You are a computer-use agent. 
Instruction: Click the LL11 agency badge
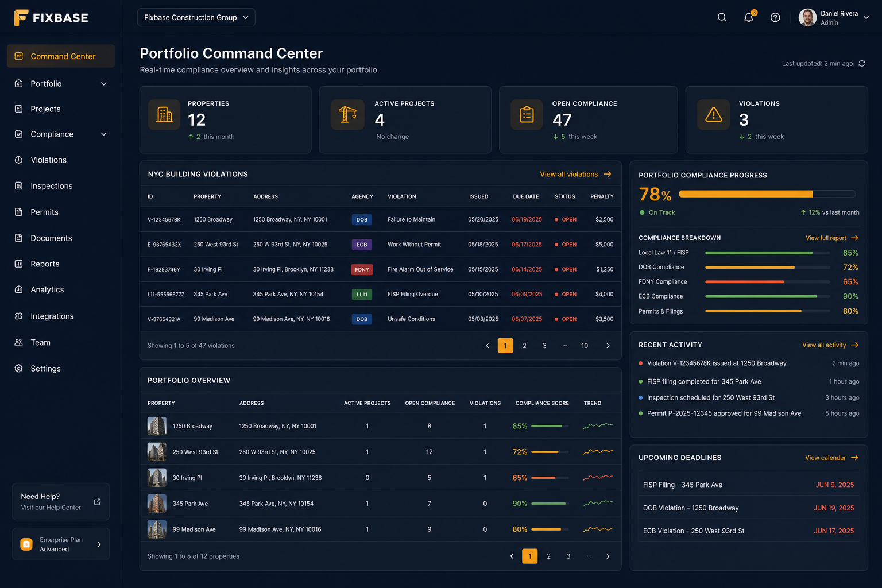362,294
